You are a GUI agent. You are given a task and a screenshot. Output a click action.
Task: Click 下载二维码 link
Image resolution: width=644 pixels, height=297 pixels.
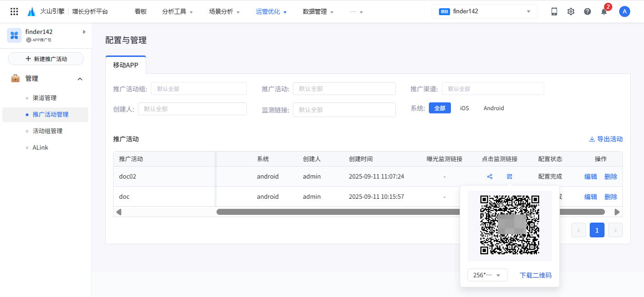(536, 275)
